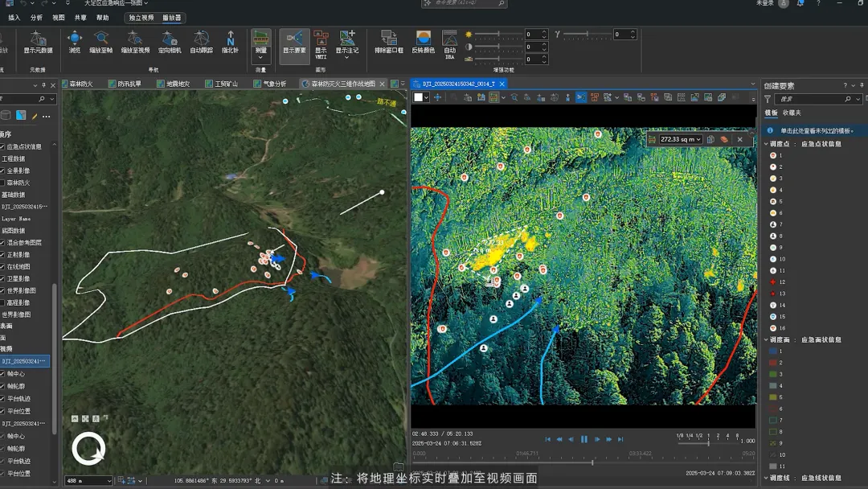Click the brightness slider in the ribbon

[498, 35]
